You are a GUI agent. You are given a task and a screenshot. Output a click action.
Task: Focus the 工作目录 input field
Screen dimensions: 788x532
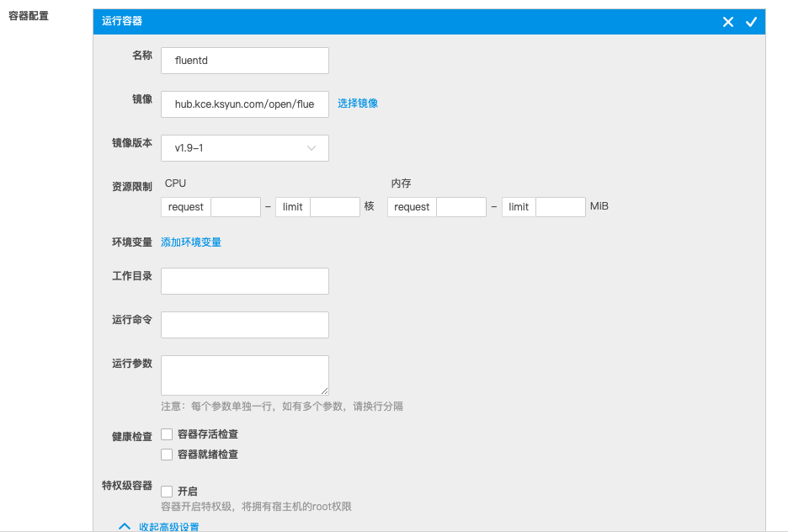tap(244, 282)
